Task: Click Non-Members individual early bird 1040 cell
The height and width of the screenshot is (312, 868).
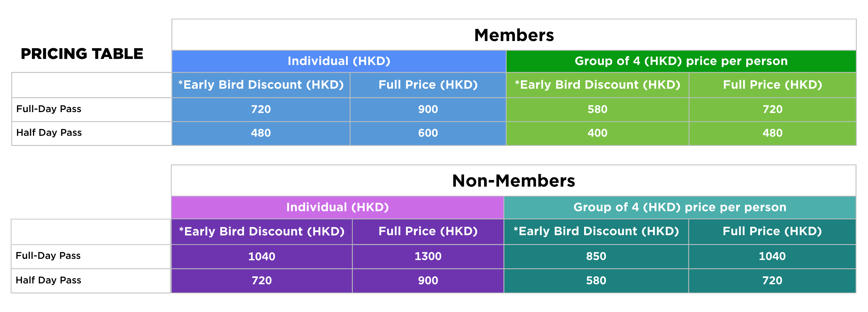Action: (x=262, y=257)
